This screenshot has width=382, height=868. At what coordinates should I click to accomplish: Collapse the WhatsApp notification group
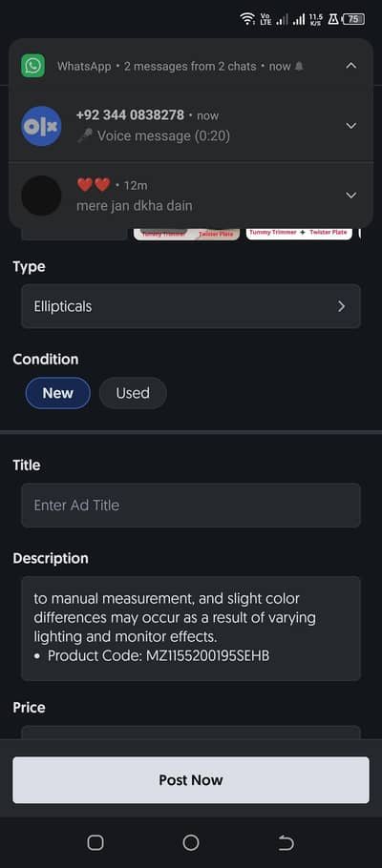[x=350, y=66]
